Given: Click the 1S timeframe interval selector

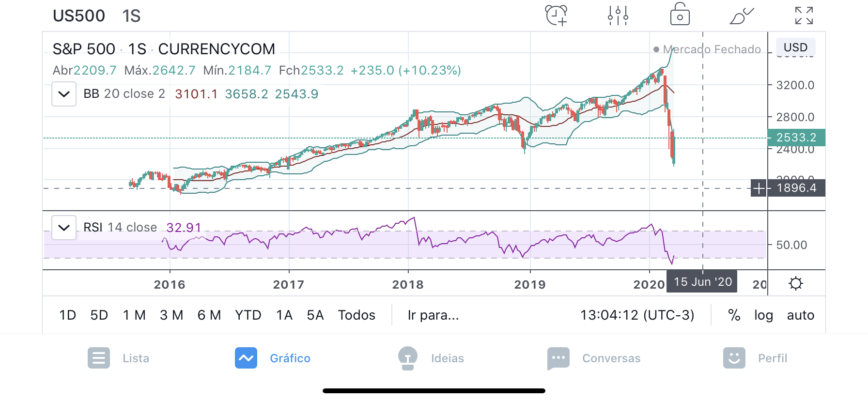Looking at the screenshot, I should (x=131, y=16).
